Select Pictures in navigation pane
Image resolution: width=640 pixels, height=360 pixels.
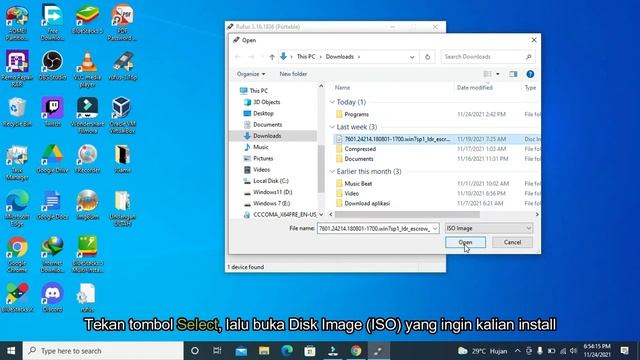[263, 158]
